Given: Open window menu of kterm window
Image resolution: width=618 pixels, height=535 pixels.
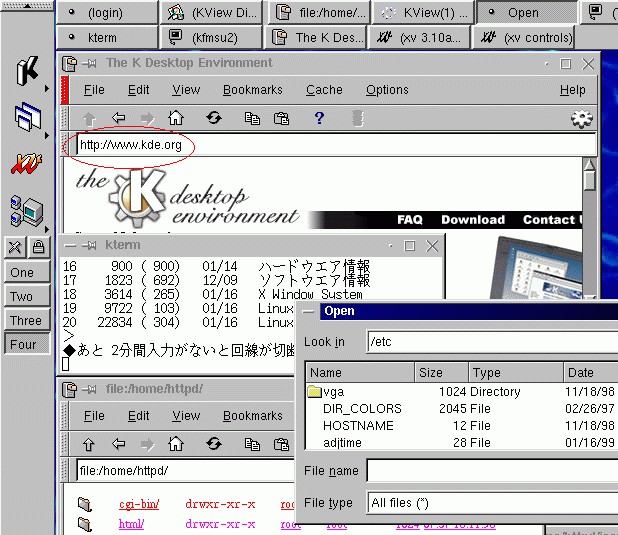Looking at the screenshot, I should [x=70, y=246].
